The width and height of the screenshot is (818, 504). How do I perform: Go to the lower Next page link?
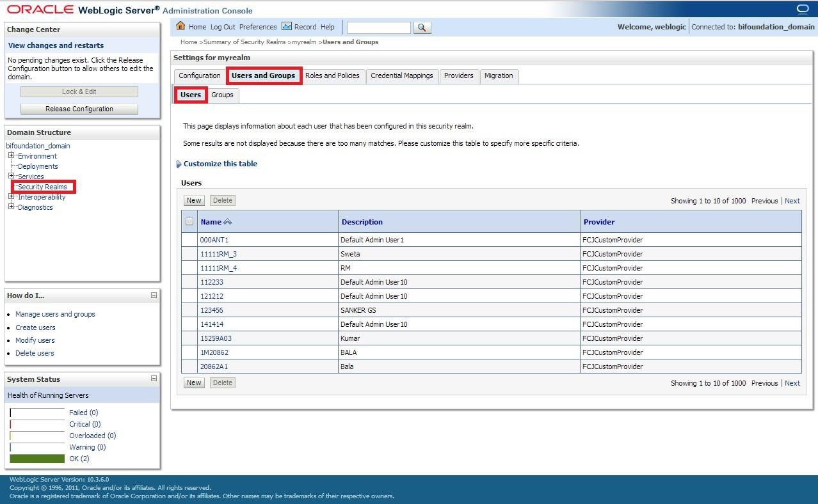[792, 383]
